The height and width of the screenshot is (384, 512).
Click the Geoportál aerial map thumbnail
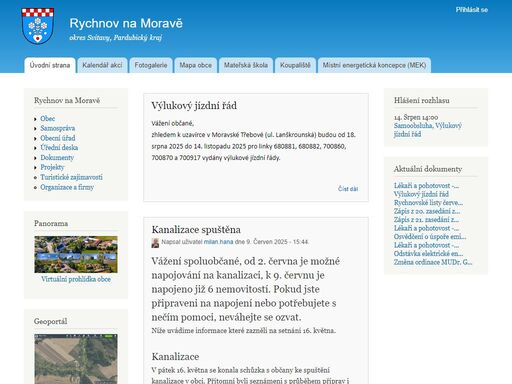(76, 359)
